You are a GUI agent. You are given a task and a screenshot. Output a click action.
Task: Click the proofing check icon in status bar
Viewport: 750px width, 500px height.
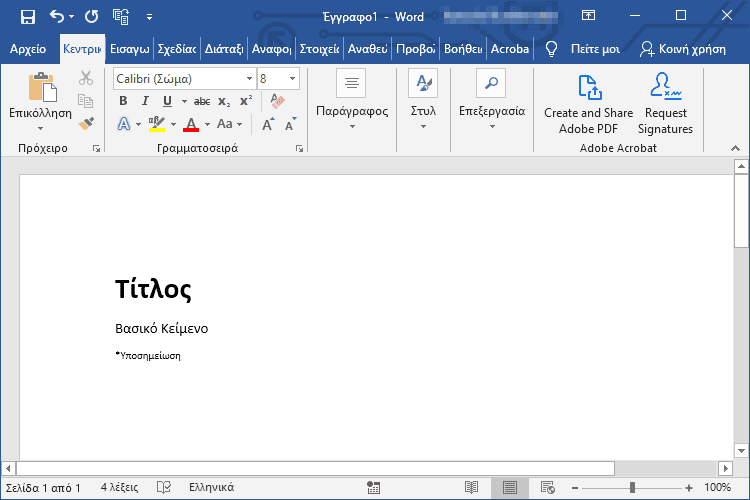tap(163, 487)
